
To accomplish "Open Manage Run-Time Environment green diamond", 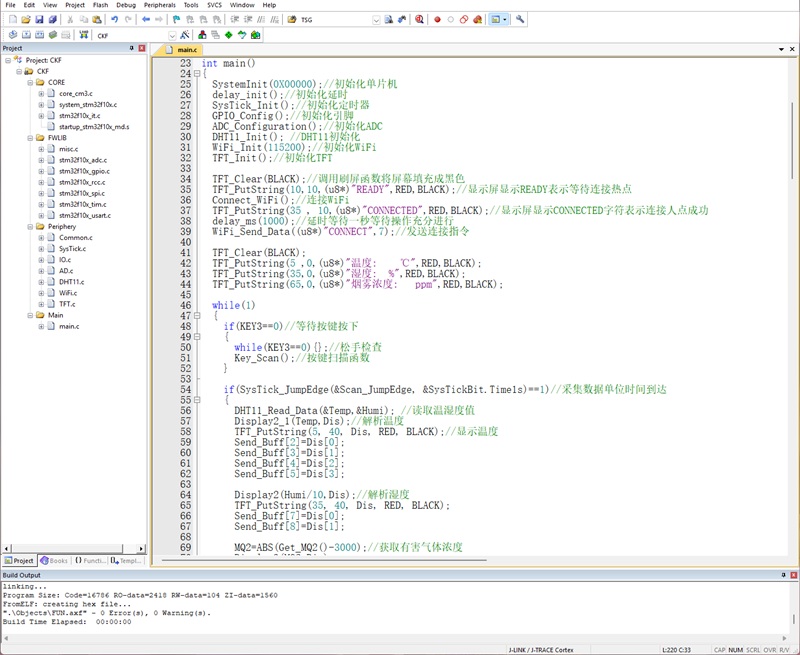I will [229, 35].
